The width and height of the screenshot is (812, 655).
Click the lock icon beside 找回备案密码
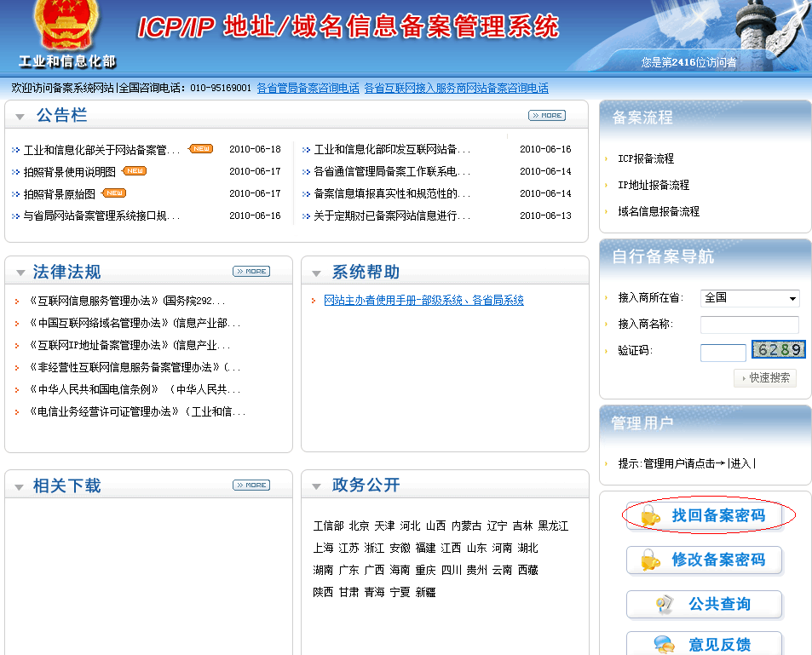click(650, 516)
